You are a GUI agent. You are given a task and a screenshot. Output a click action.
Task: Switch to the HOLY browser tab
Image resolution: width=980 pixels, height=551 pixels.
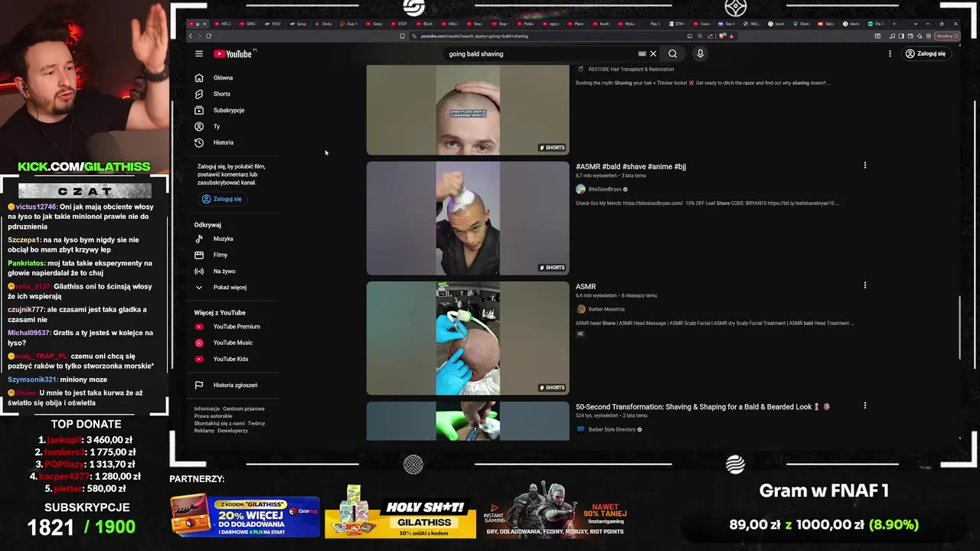(x=272, y=24)
